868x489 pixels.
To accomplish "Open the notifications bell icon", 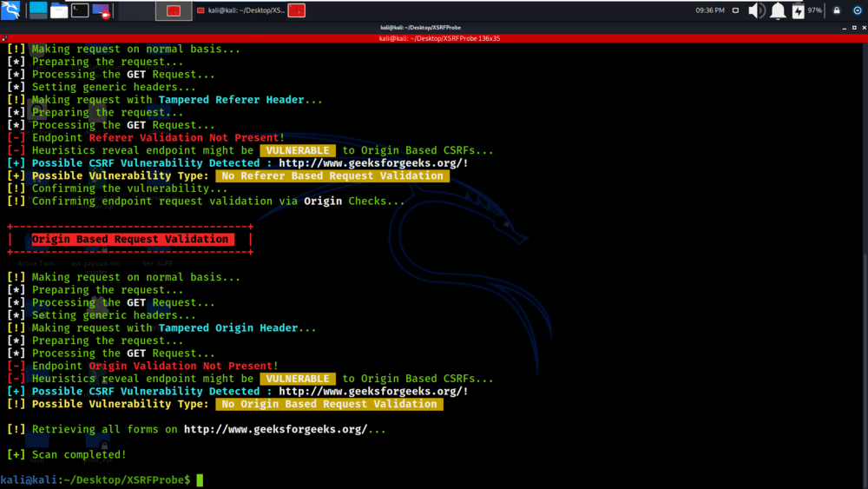I will point(778,10).
